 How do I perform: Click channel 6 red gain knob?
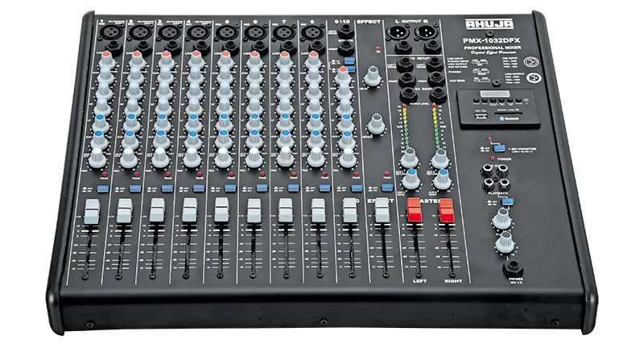(254, 60)
